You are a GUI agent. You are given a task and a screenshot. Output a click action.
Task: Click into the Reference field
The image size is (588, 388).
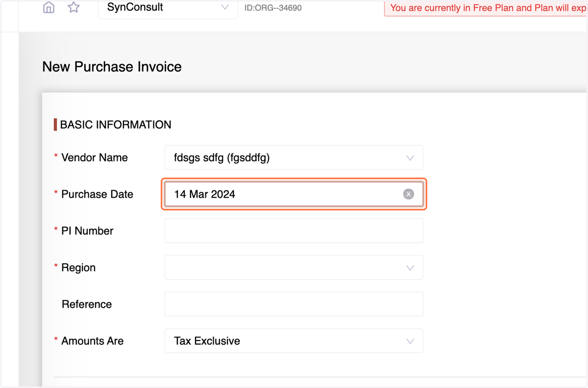click(294, 304)
